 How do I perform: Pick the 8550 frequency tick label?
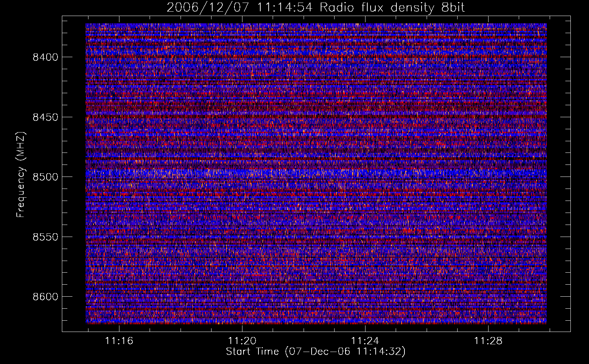click(46, 237)
